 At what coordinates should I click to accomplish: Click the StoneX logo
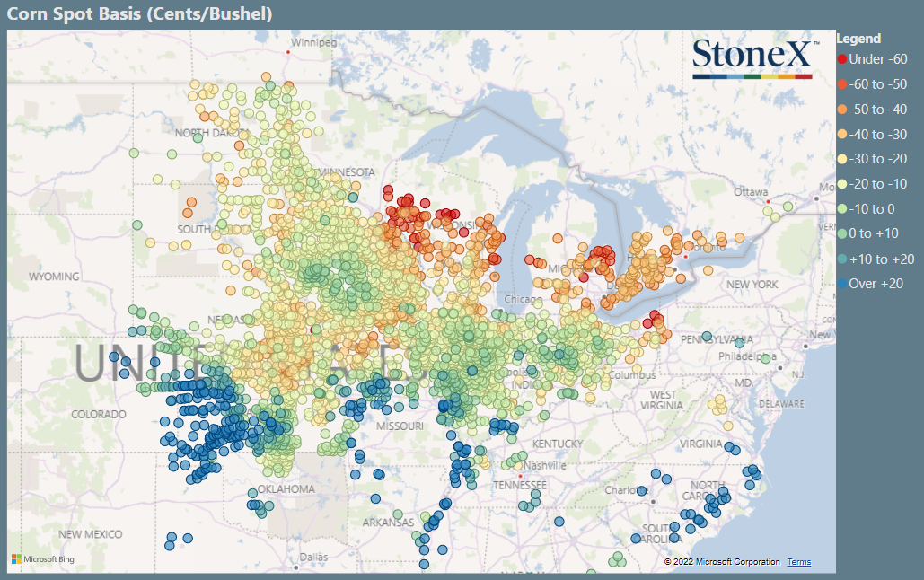754,58
